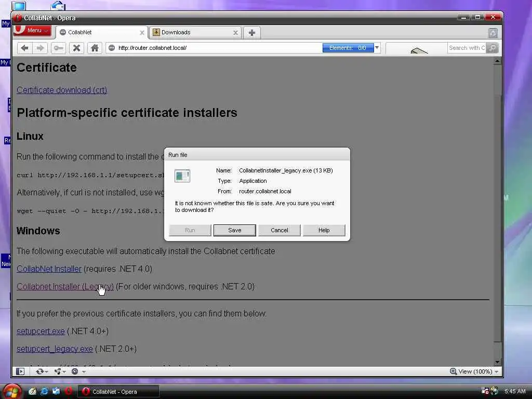The width and height of the screenshot is (532, 399).
Task: Close the Downloads tab
Action: pos(235,33)
